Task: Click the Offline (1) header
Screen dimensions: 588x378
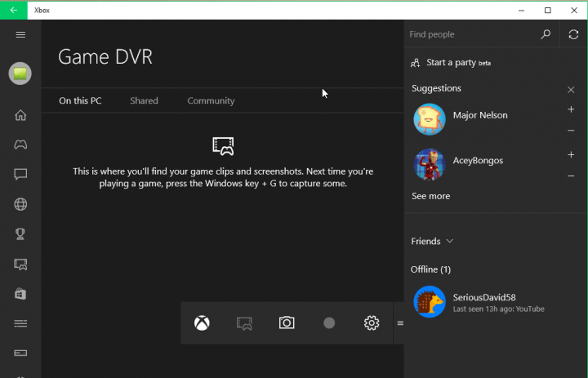Action: [430, 269]
